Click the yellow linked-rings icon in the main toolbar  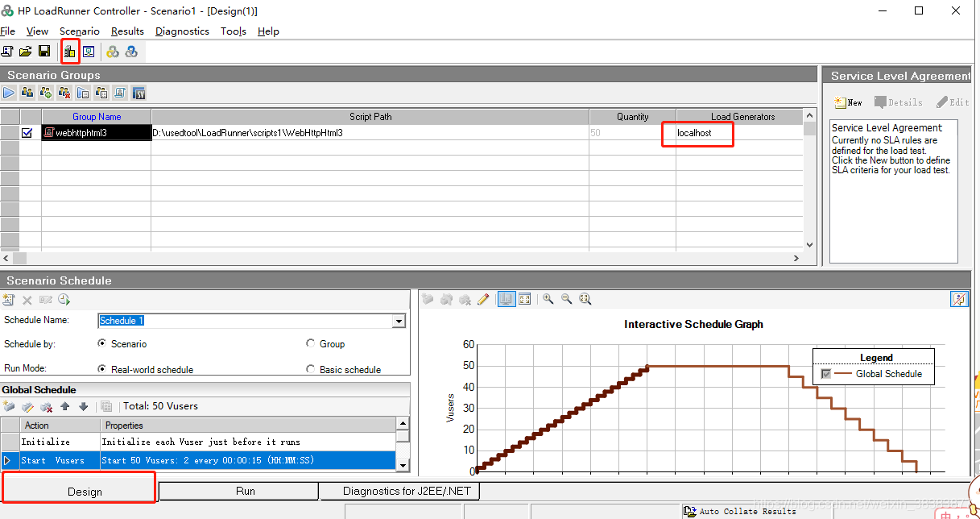click(x=113, y=52)
